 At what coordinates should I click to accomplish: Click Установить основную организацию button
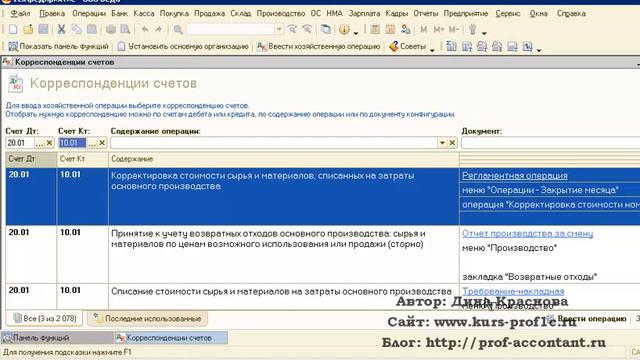[183, 47]
